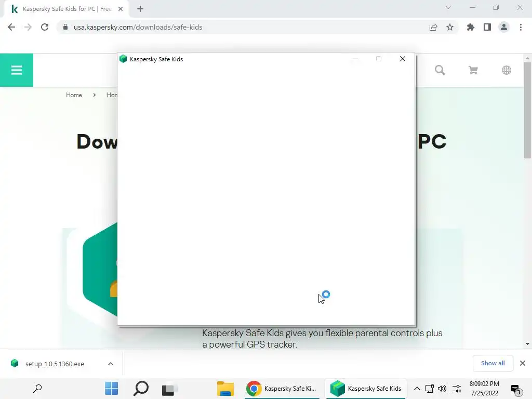This screenshot has width=532, height=399.
Task: Toggle Chrome side panel icon
Action: (x=487, y=27)
